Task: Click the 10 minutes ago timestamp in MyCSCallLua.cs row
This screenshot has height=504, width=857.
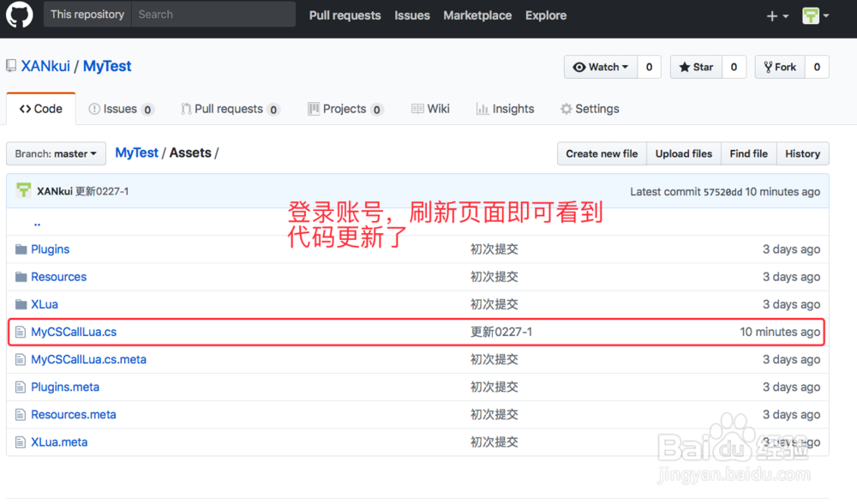Action: click(x=780, y=332)
